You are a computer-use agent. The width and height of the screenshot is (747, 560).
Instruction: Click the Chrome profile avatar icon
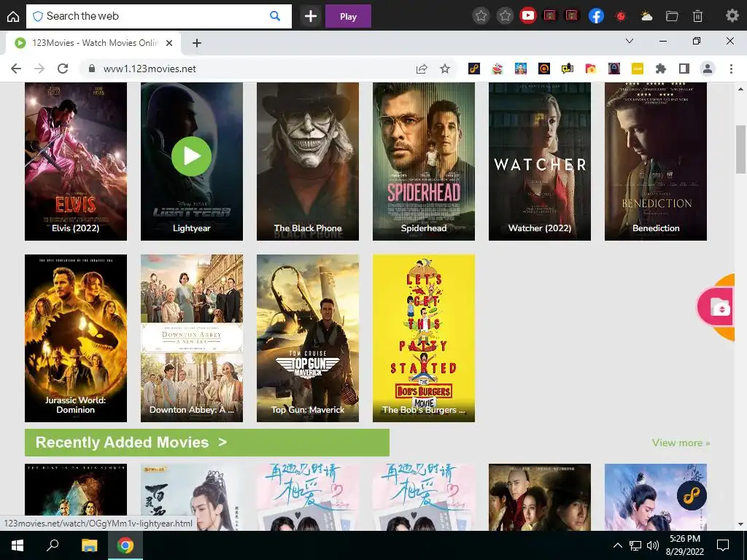point(708,69)
